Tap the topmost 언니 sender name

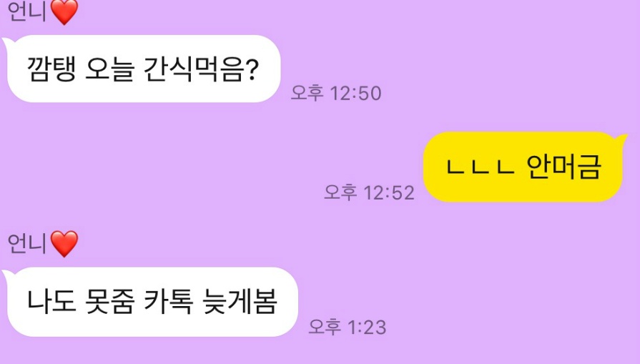point(27,11)
